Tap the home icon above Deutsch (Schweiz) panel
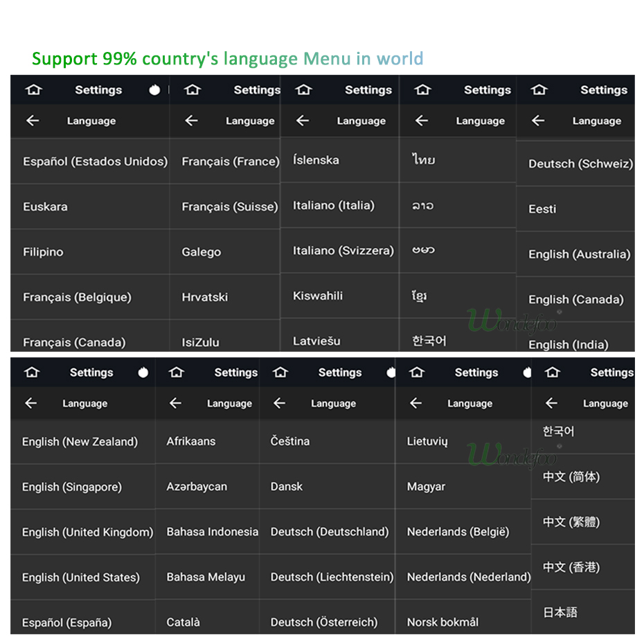The image size is (644, 644). coord(539,90)
